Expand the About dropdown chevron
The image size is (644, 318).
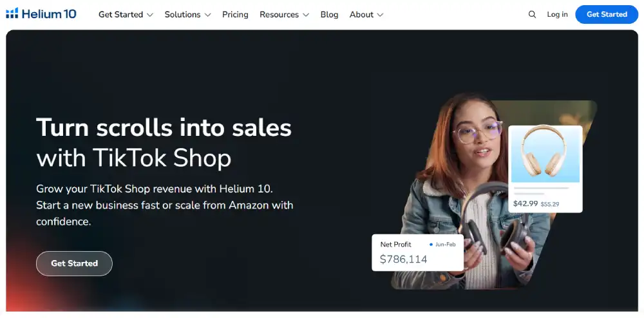click(380, 15)
